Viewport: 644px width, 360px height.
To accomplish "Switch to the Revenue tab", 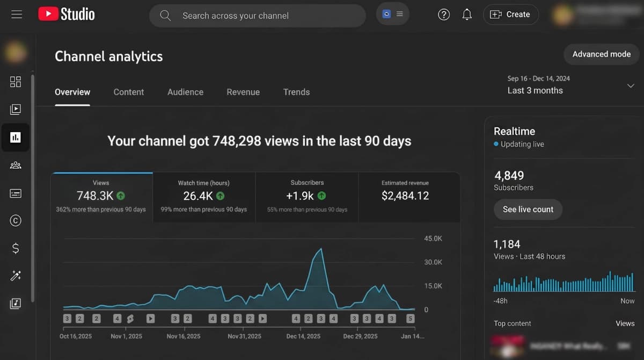I will (x=243, y=92).
